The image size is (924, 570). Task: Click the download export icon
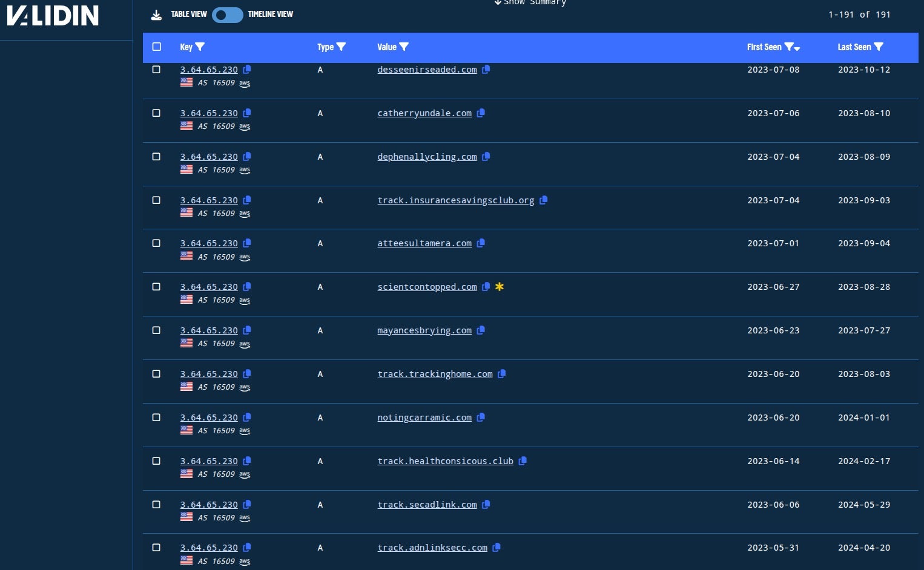click(156, 15)
